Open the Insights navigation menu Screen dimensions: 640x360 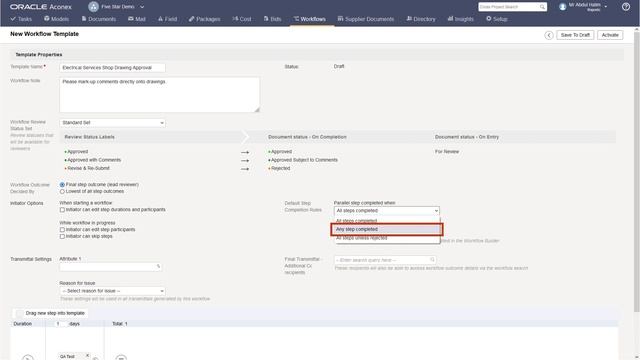[461, 19]
